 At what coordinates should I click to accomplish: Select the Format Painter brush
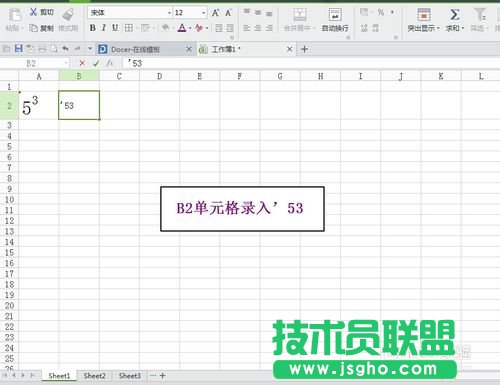tap(68, 14)
